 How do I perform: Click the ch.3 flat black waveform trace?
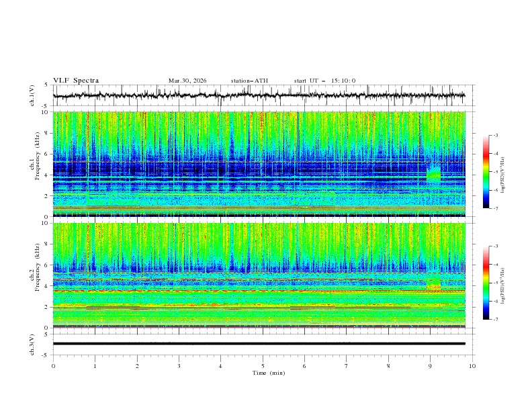pyautogui.click(x=259, y=344)
